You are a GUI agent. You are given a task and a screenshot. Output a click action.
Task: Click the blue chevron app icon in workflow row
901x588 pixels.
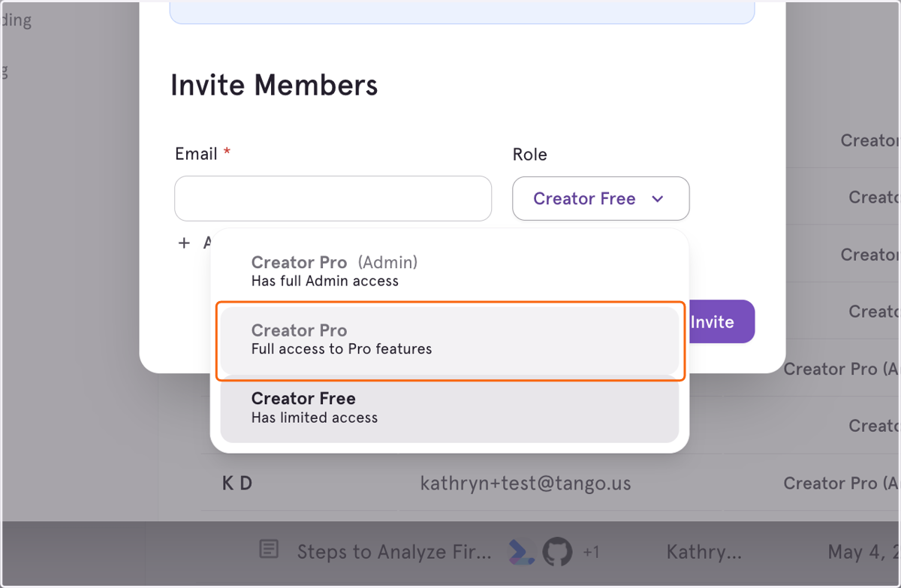[521, 551]
